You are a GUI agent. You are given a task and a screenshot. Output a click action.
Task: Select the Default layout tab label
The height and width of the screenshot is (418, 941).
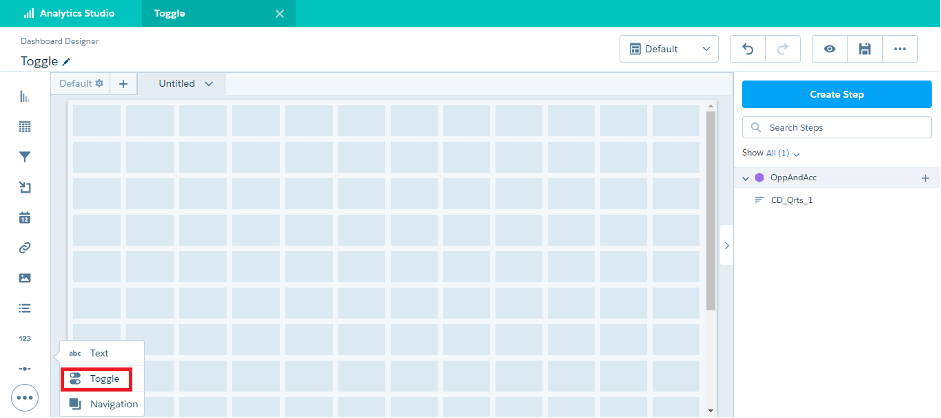(76, 84)
